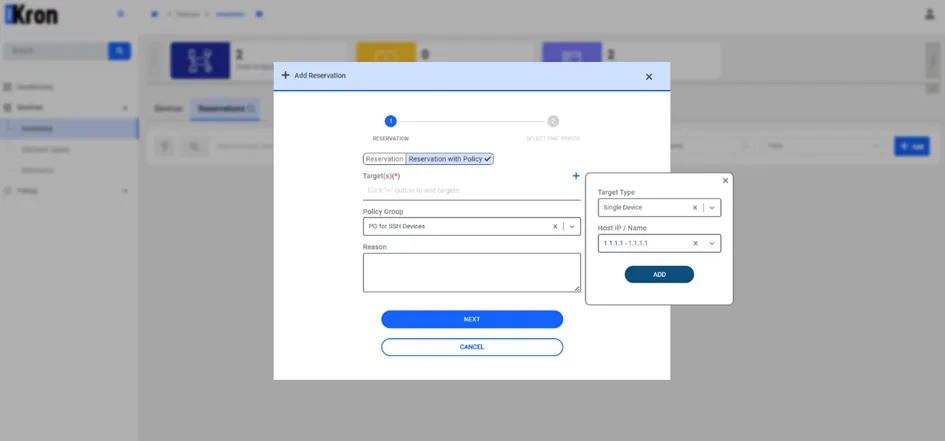This screenshot has height=441, width=945.
Task: Expand the bottom sidebar menu chevron
Action: click(125, 191)
